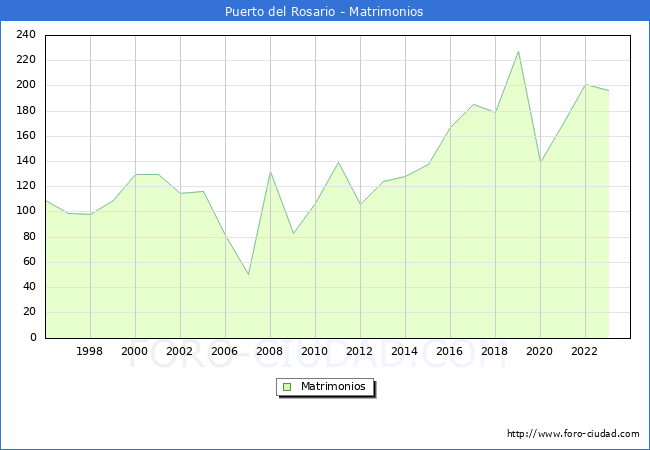
Task: Click the x-axis year label 2006
Action: [224, 351]
